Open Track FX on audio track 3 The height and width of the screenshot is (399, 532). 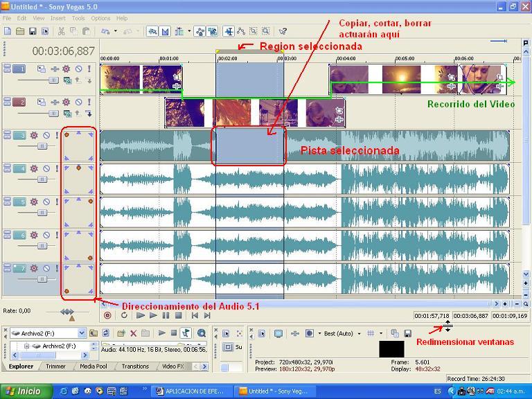[x=34, y=135]
